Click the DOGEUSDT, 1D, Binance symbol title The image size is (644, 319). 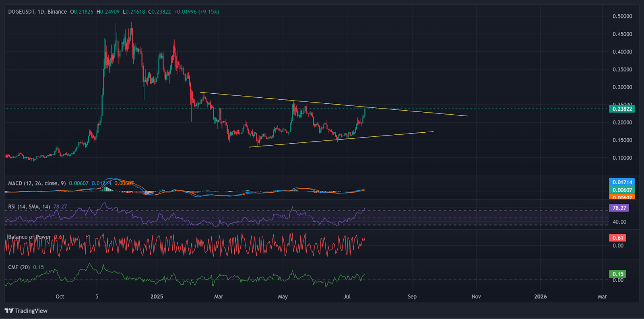[x=37, y=12]
